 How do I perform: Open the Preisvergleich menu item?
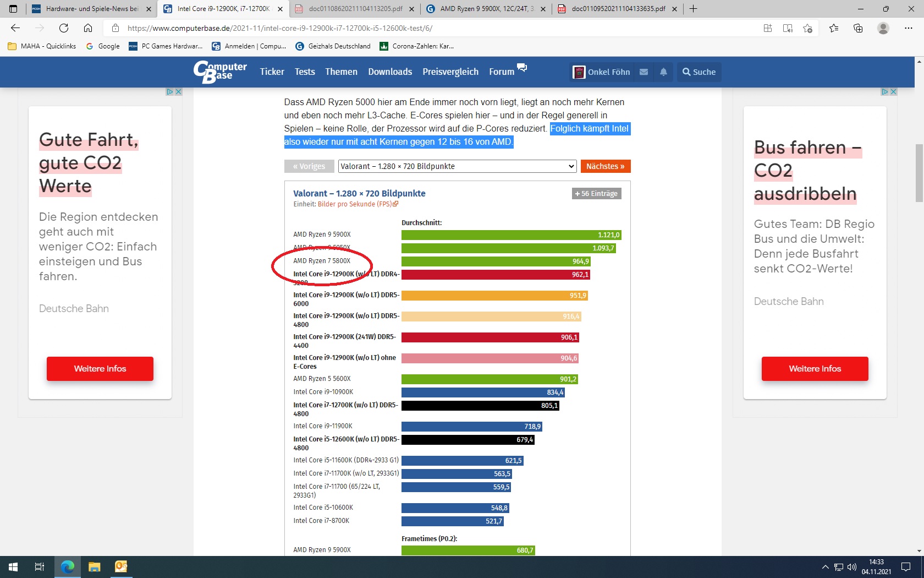(450, 72)
